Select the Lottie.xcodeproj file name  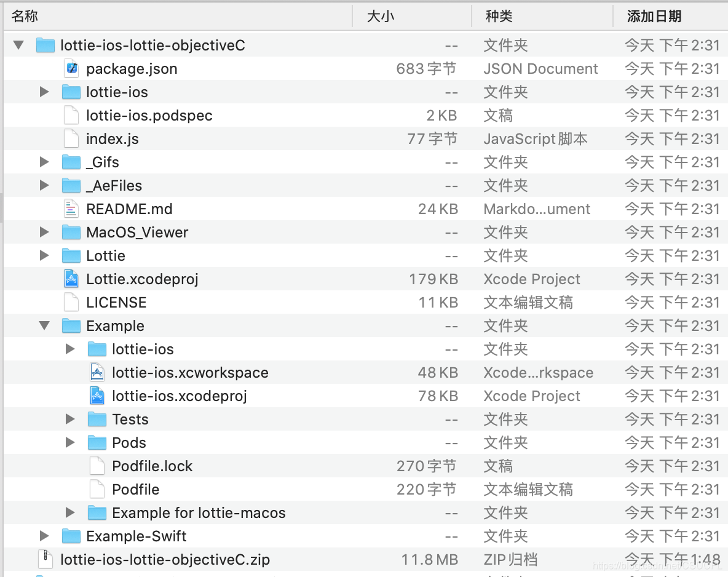tap(143, 279)
